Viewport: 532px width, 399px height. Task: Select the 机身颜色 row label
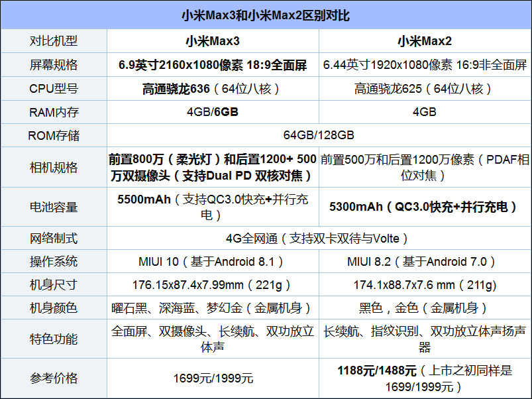click(54, 308)
